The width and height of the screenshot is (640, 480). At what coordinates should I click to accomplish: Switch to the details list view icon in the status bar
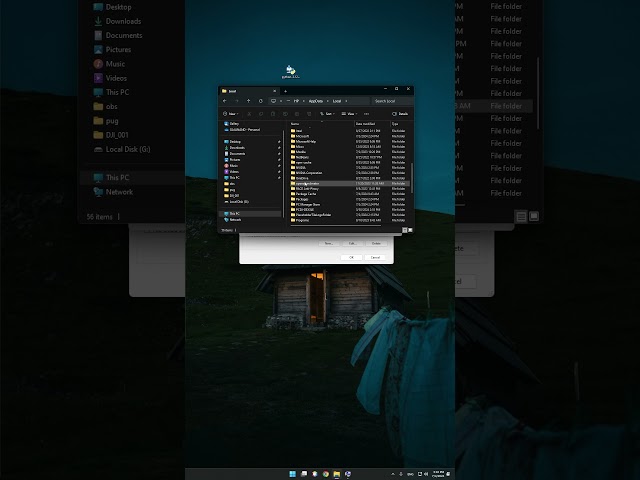pyautogui.click(x=405, y=230)
